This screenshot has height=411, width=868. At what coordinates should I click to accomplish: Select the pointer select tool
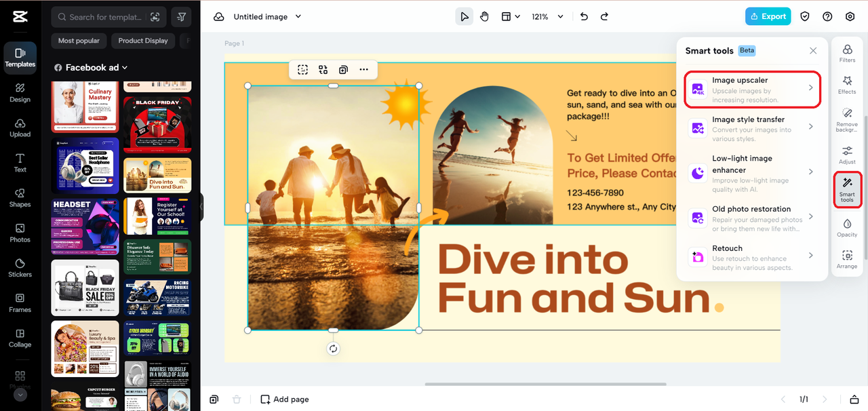tap(464, 17)
